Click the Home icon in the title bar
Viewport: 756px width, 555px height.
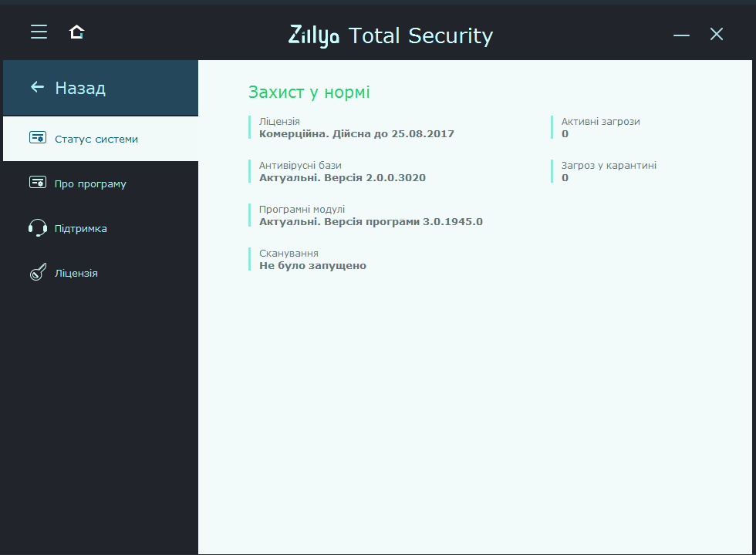pyautogui.click(x=76, y=32)
